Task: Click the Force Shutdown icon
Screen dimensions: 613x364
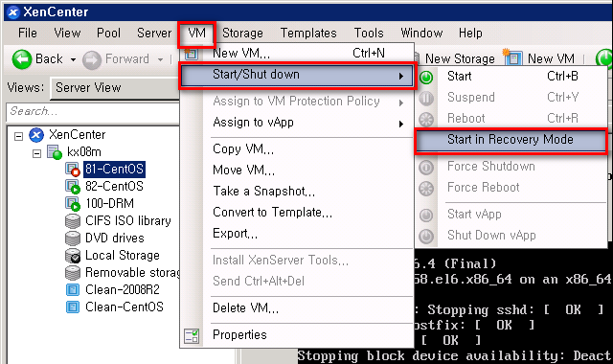Action: click(x=426, y=168)
